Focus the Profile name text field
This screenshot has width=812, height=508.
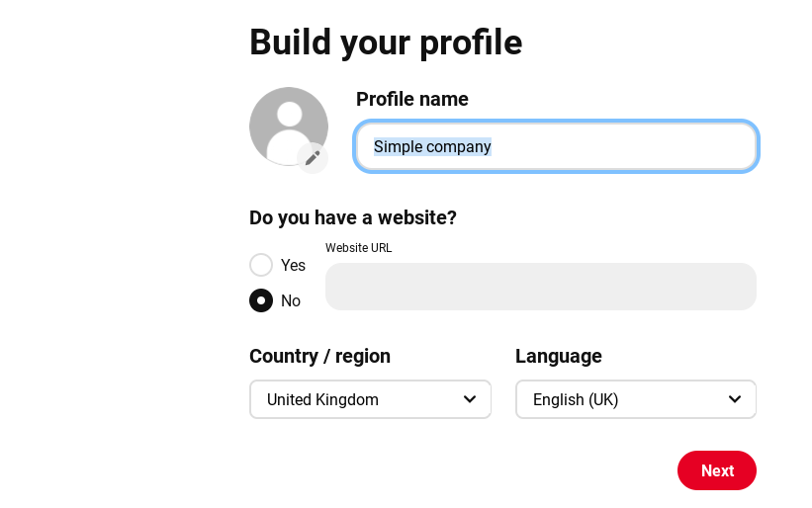click(556, 146)
